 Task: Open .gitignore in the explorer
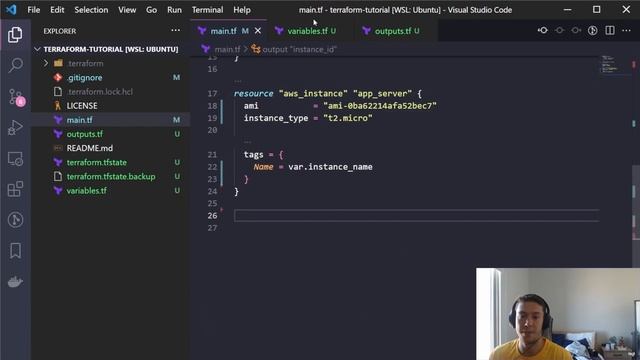(111, 78)
